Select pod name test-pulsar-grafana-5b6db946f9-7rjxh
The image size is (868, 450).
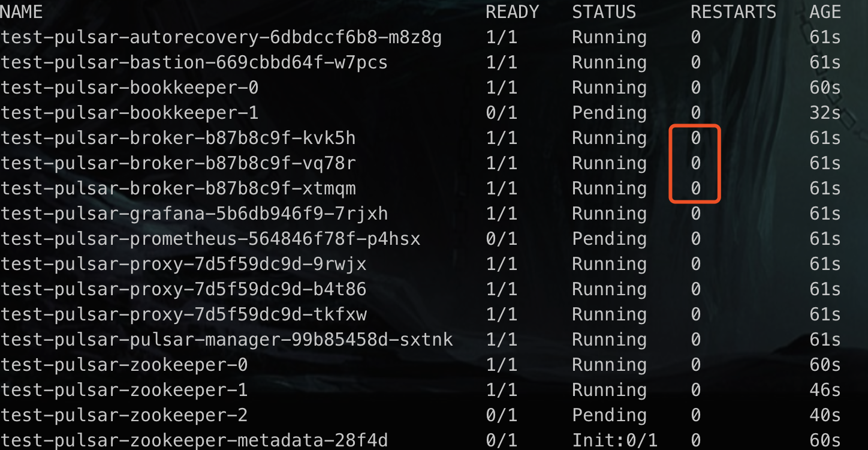(194, 214)
